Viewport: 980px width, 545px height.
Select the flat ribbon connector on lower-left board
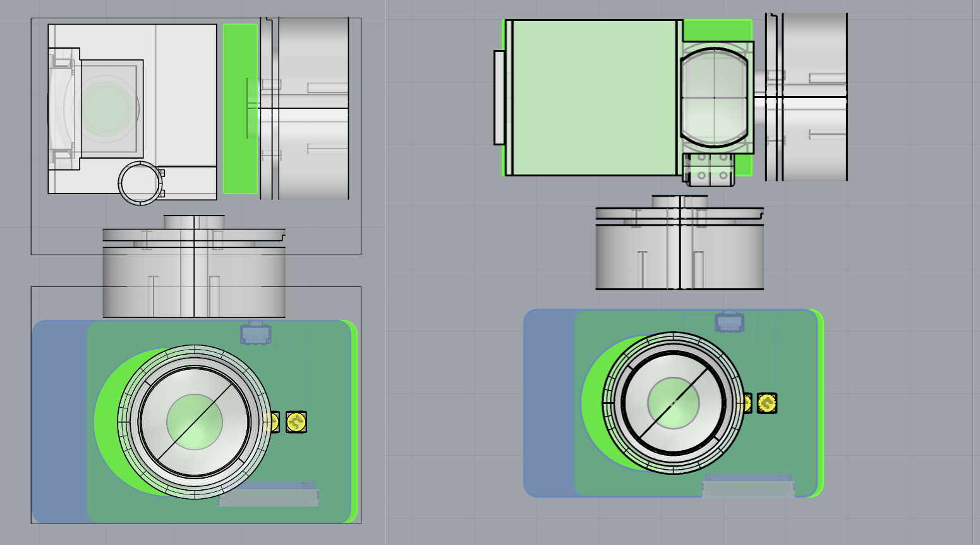(x=268, y=495)
